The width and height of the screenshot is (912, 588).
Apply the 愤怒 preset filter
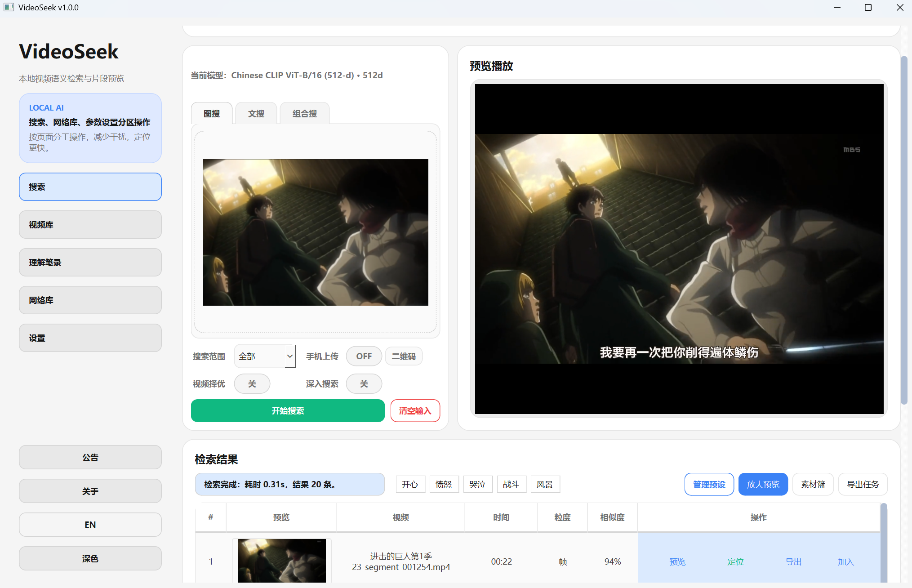[x=444, y=484]
